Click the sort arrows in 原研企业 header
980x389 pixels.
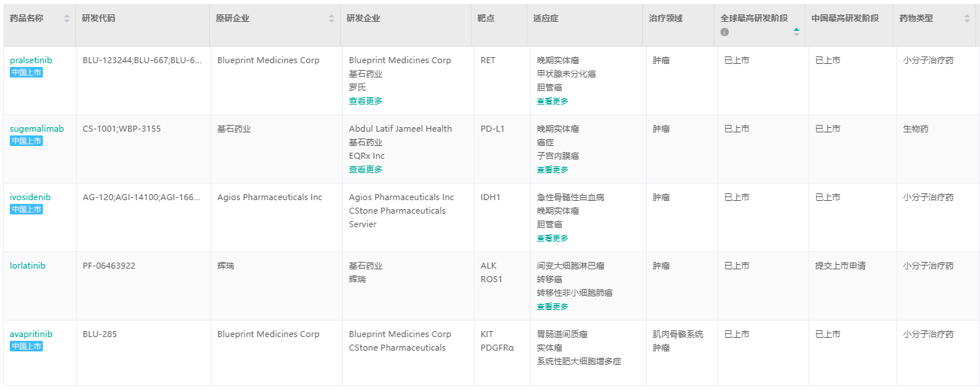coord(332,19)
